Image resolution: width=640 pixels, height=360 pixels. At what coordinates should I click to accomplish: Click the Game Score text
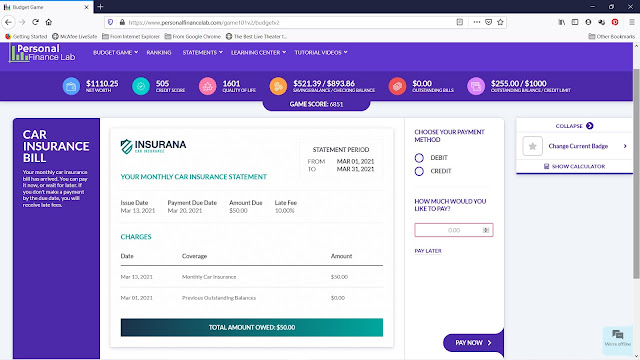316,104
